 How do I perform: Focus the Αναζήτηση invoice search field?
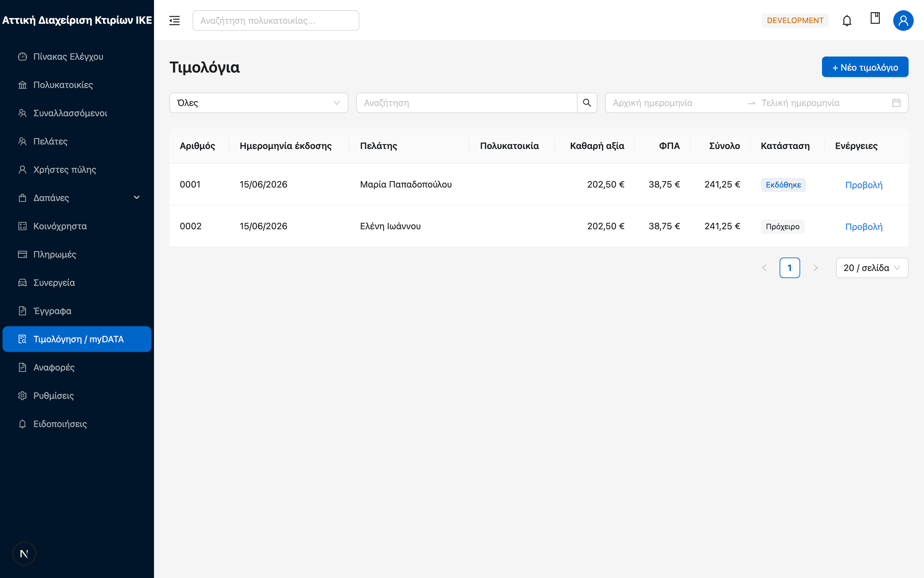pos(466,103)
